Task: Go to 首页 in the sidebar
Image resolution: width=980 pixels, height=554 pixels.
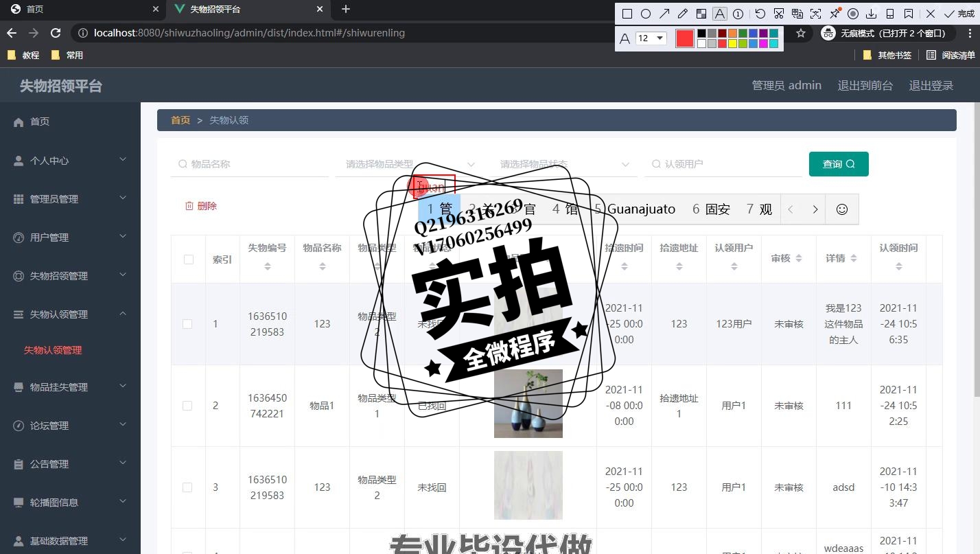Action: click(x=70, y=122)
